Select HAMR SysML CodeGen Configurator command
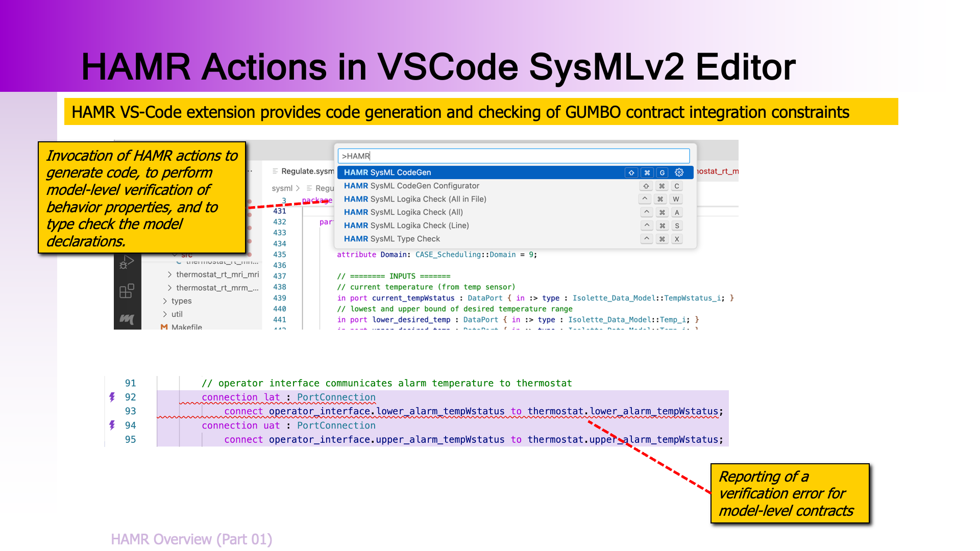 411,186
